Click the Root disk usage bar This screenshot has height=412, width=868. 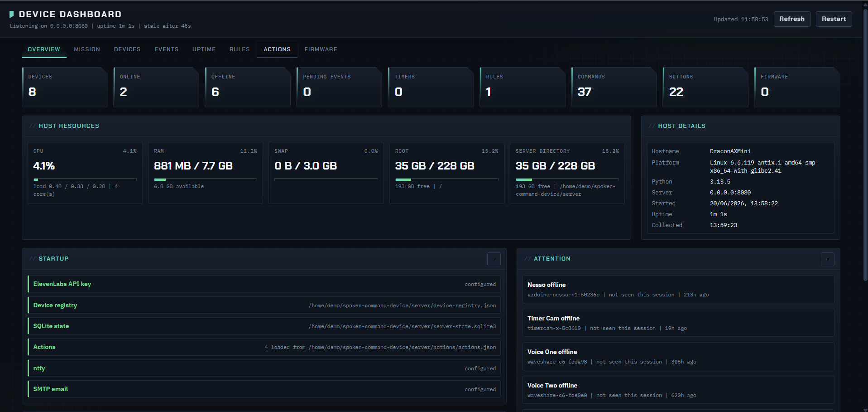tap(447, 179)
